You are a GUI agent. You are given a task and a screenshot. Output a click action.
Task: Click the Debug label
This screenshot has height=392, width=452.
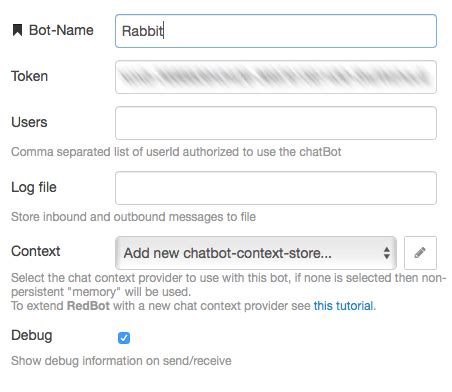point(32,335)
